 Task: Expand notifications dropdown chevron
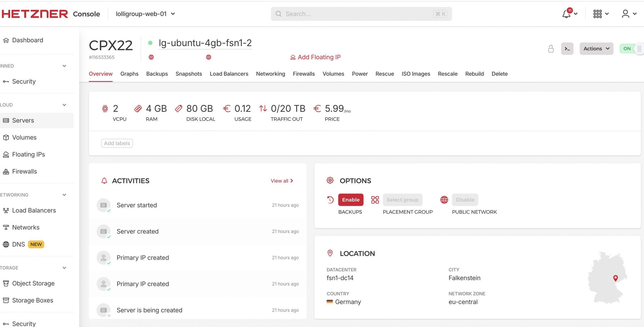point(576,14)
